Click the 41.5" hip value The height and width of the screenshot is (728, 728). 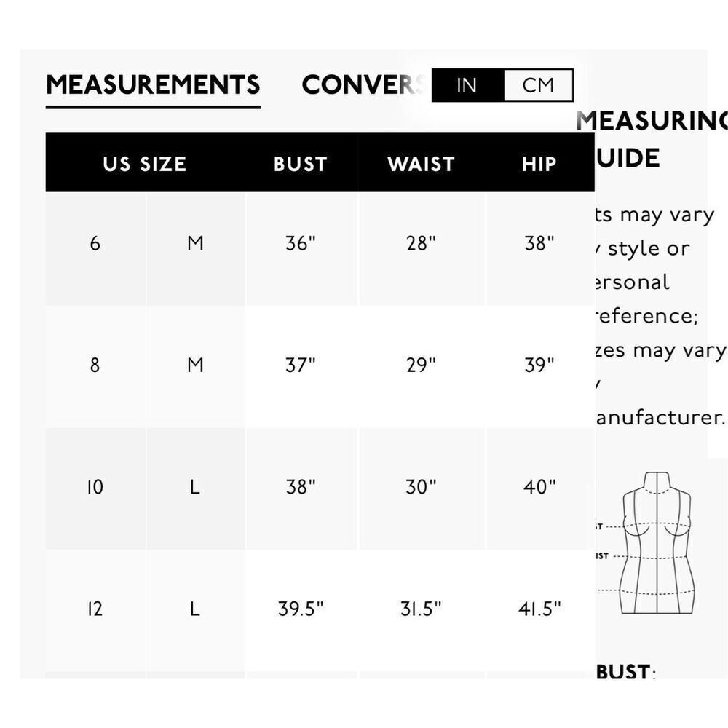coord(539,609)
